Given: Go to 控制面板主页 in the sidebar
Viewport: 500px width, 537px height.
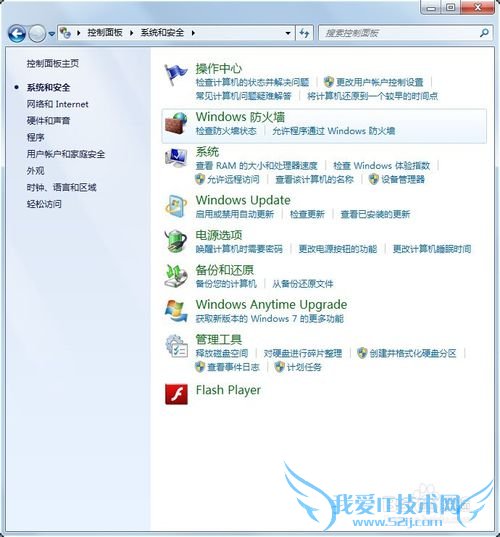Looking at the screenshot, I should pos(53,63).
